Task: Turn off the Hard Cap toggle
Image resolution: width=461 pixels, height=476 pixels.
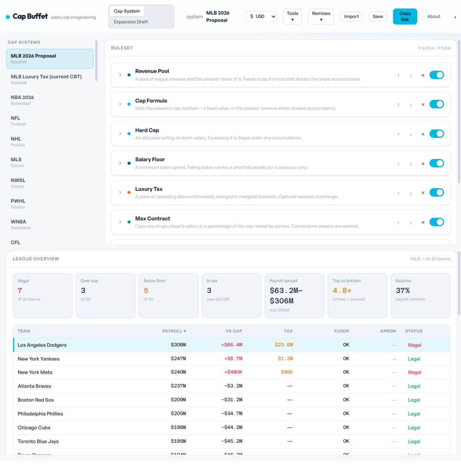Action: point(437,134)
